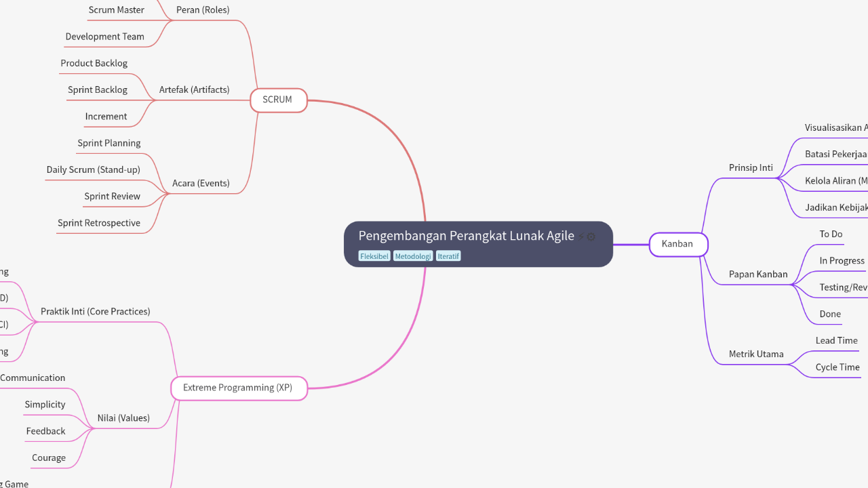Viewport: 868px width, 488px height.
Task: Select the Prinsip Inti branch
Action: point(751,167)
